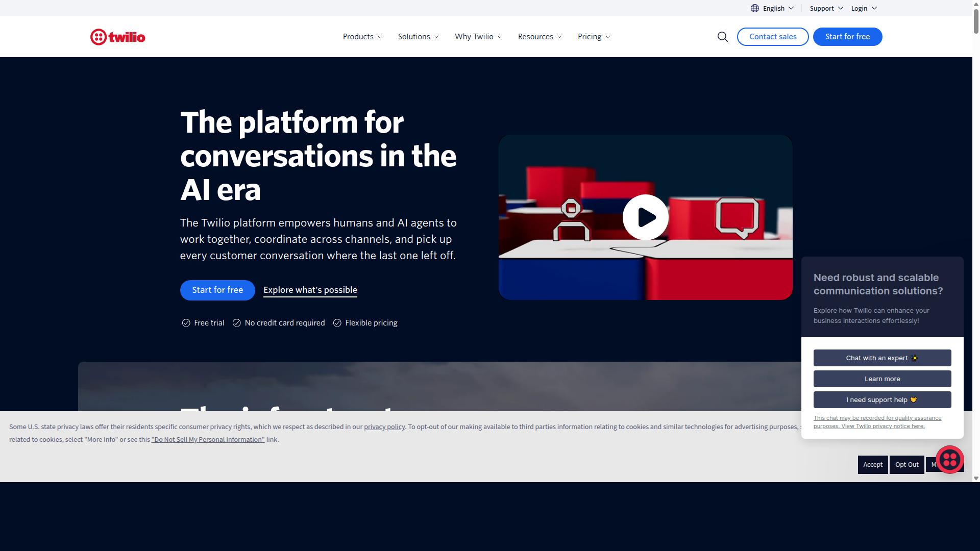Expand the Pricing menu
Image resolution: width=980 pixels, height=551 pixels.
pos(594,37)
